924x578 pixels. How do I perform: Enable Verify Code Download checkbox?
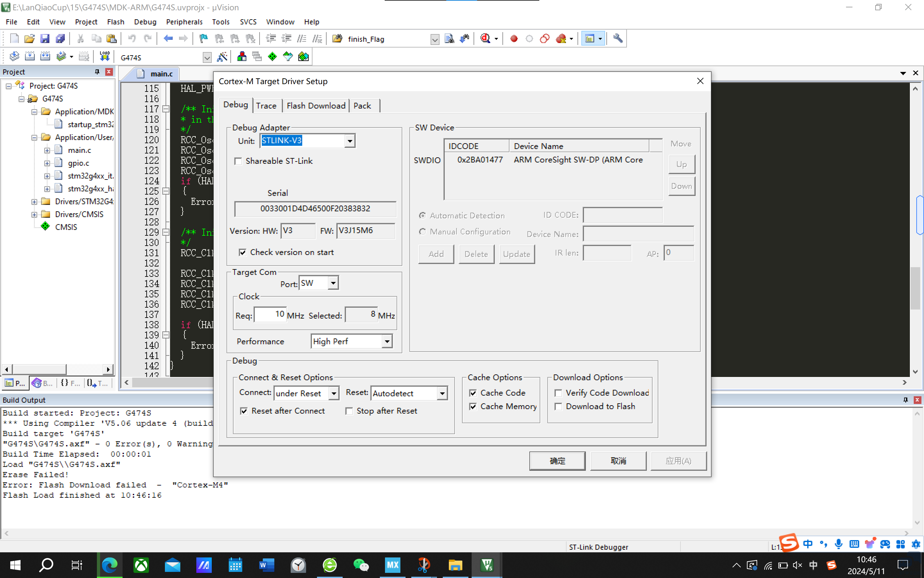[x=558, y=393]
